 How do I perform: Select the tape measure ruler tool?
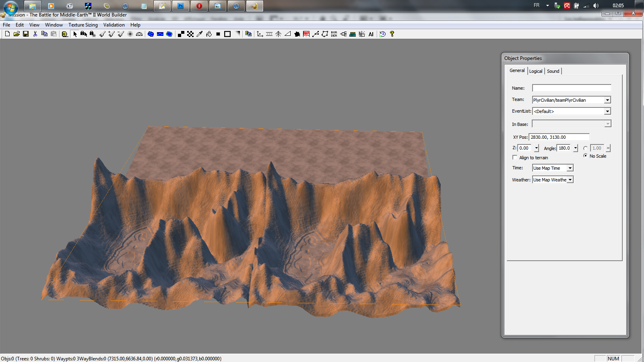tap(65, 34)
